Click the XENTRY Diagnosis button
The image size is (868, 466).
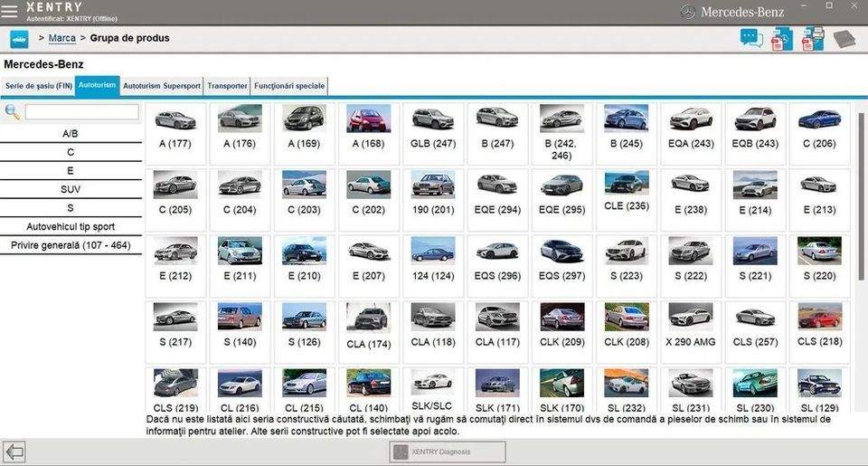click(x=448, y=452)
